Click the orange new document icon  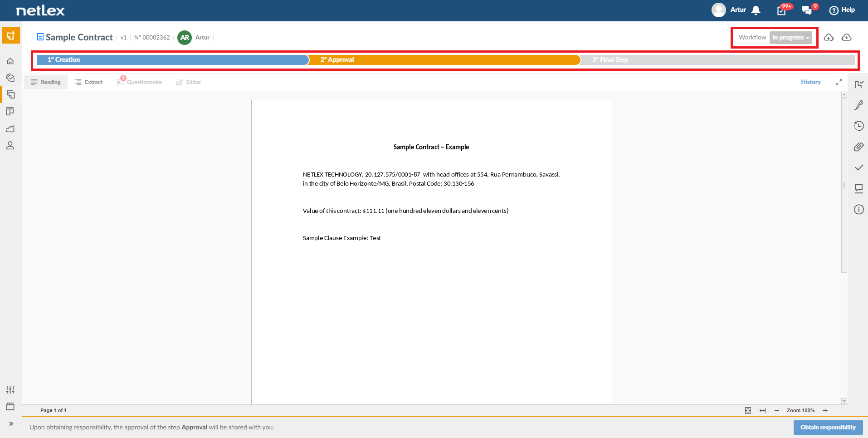11,35
